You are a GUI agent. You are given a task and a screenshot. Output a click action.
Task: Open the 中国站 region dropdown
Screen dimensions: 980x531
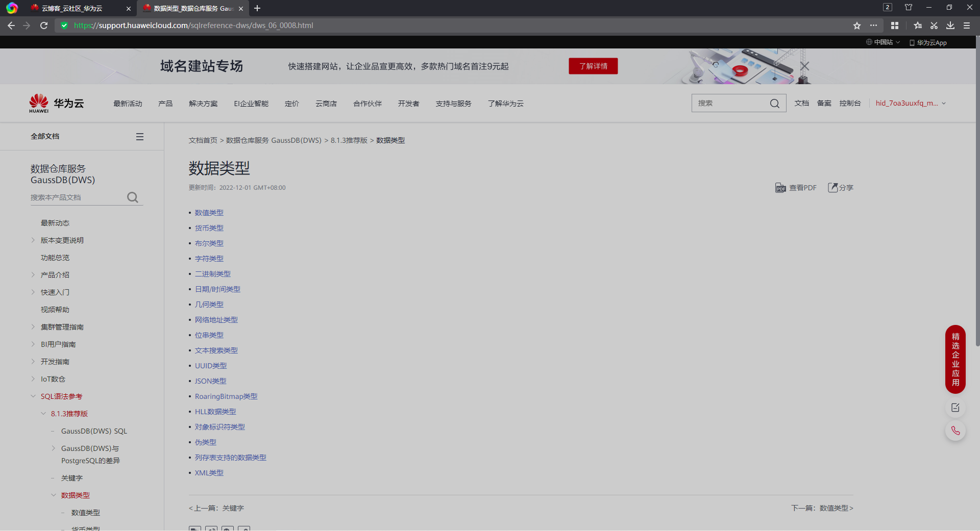(x=883, y=42)
